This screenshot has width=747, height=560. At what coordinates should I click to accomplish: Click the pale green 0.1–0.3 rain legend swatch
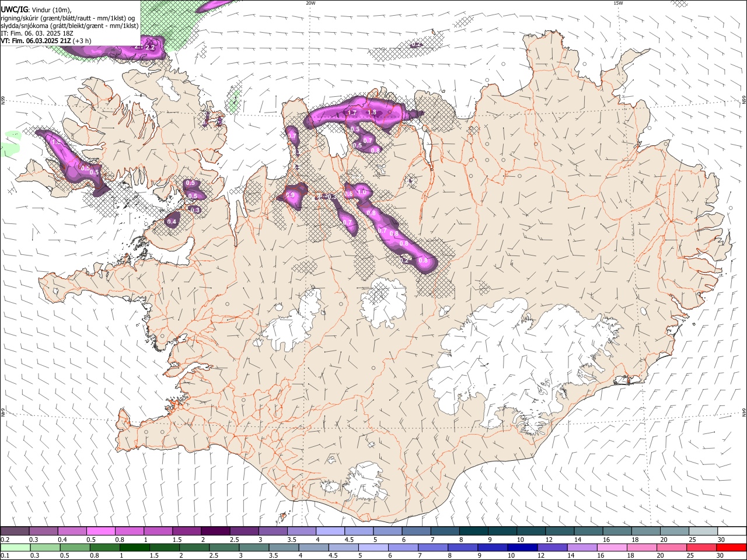pos(15,547)
